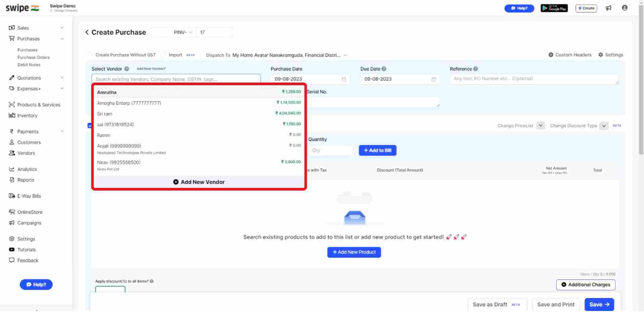Click the info icon beside Due Date
This screenshot has width=644, height=312.
(x=384, y=69)
